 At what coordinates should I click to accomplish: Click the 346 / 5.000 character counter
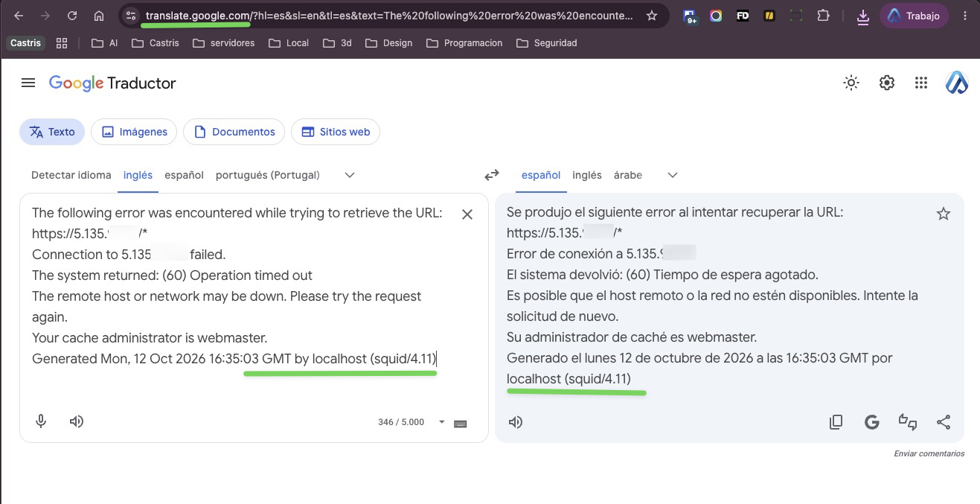(401, 422)
